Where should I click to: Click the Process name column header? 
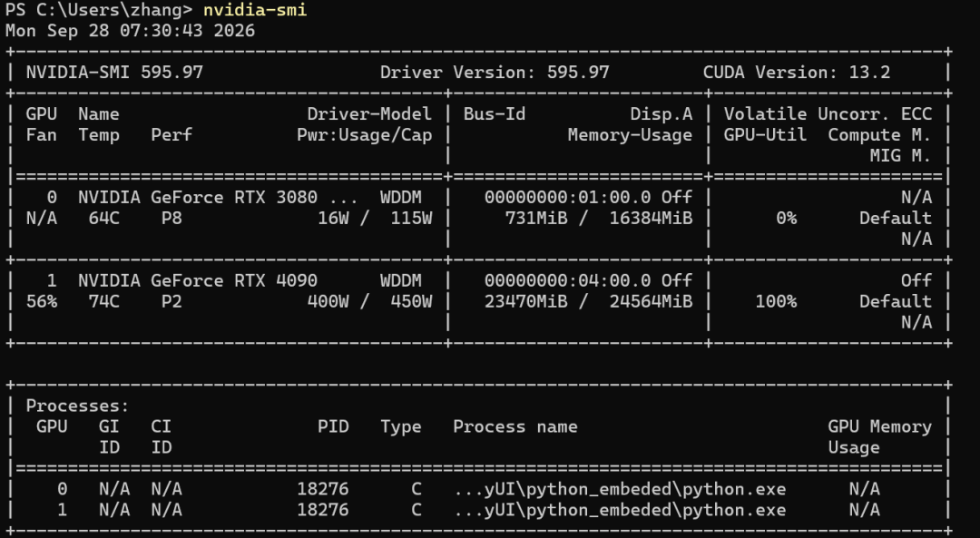515,426
